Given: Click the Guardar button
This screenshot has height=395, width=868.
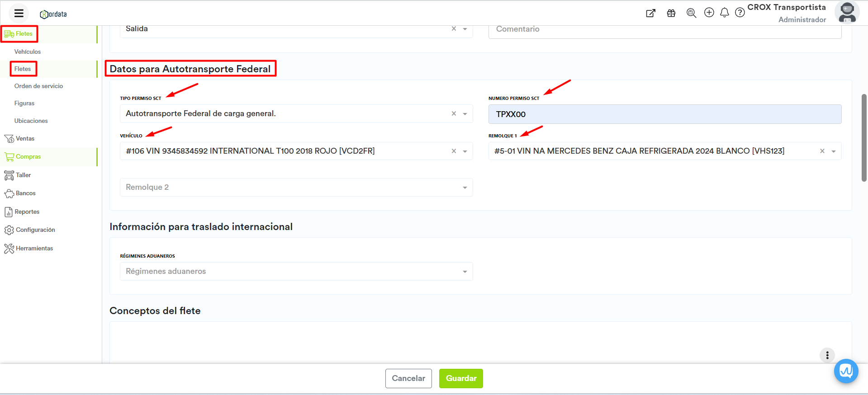Looking at the screenshot, I should pyautogui.click(x=461, y=378).
